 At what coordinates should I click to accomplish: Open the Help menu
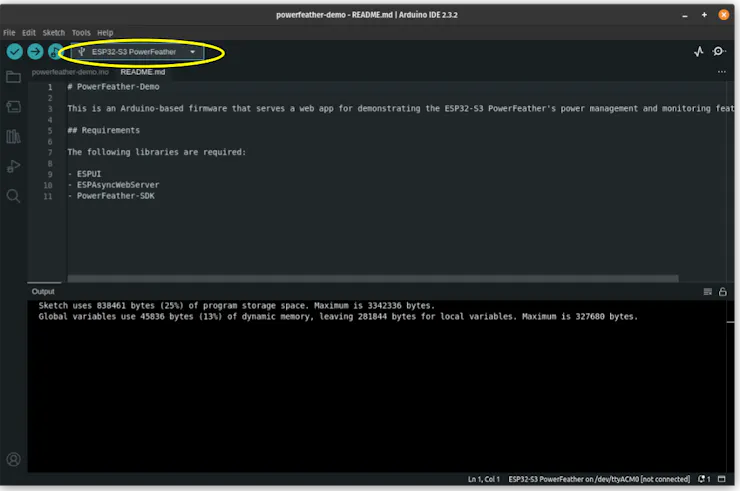pyautogui.click(x=105, y=33)
